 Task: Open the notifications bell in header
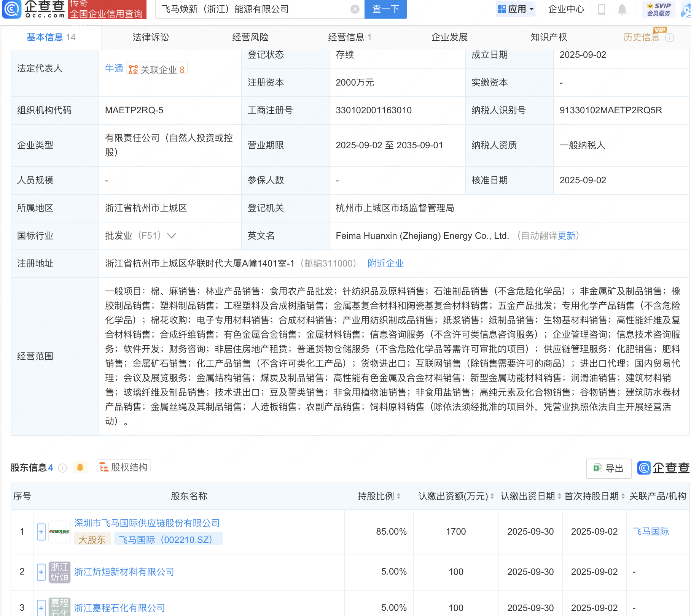[622, 9]
